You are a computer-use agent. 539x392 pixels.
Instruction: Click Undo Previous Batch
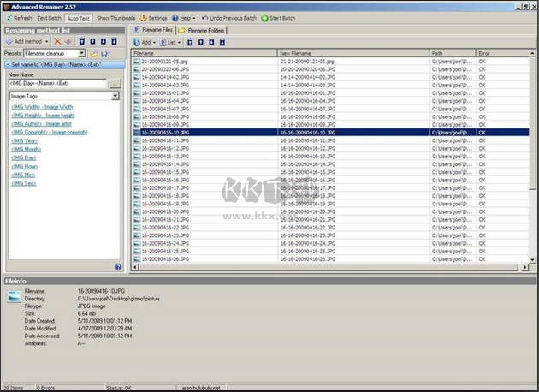point(231,17)
